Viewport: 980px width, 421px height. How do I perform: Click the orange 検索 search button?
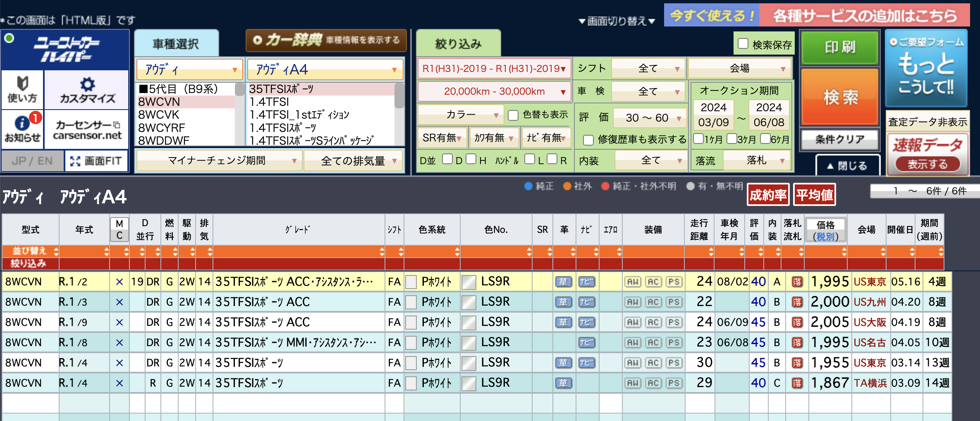(840, 97)
